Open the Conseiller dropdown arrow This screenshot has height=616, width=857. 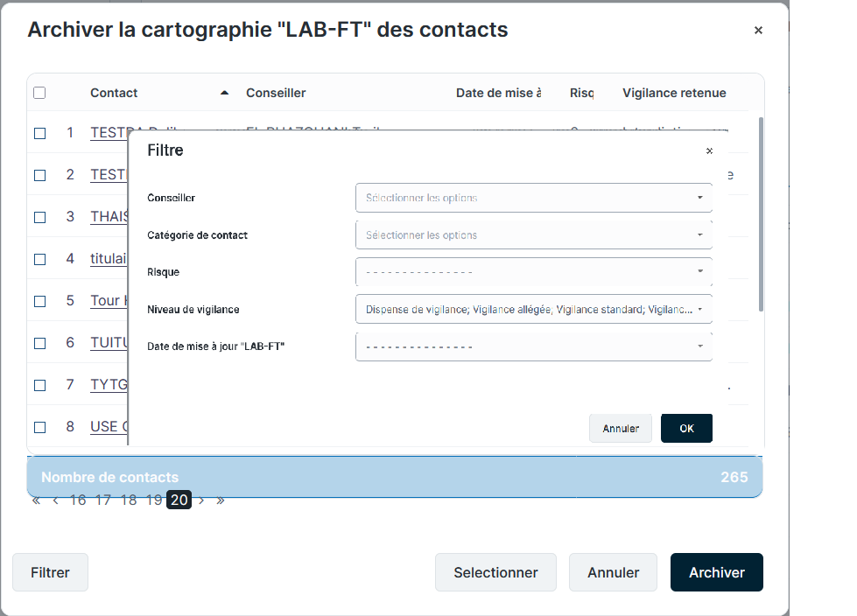point(699,198)
